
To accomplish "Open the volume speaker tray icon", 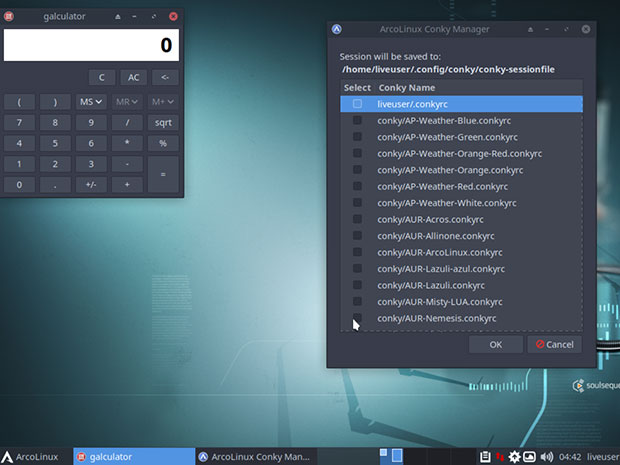I will 547,457.
